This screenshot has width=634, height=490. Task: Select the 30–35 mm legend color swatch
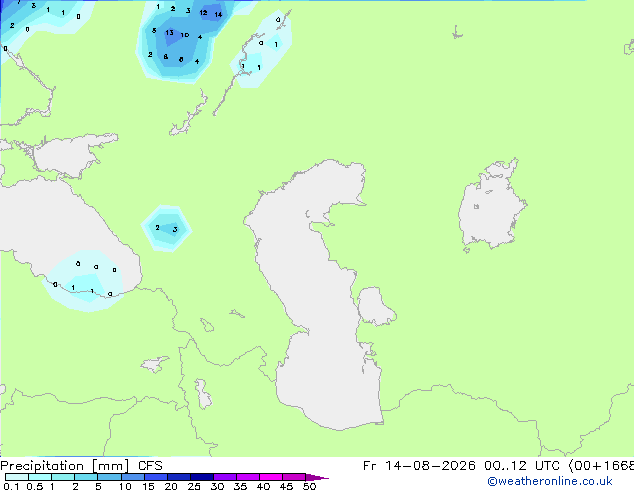[x=225, y=477]
